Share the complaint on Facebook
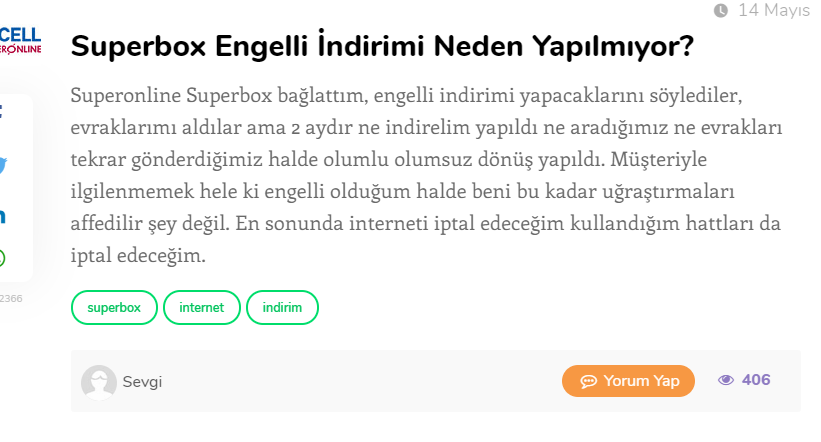Image resolution: width=821 pixels, height=442 pixels. pyautogui.click(x=1, y=112)
